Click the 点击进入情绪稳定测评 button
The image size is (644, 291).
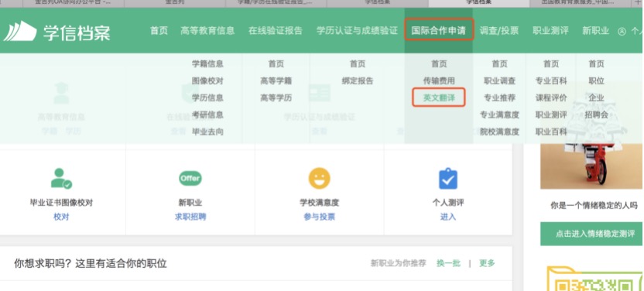pyautogui.click(x=592, y=234)
